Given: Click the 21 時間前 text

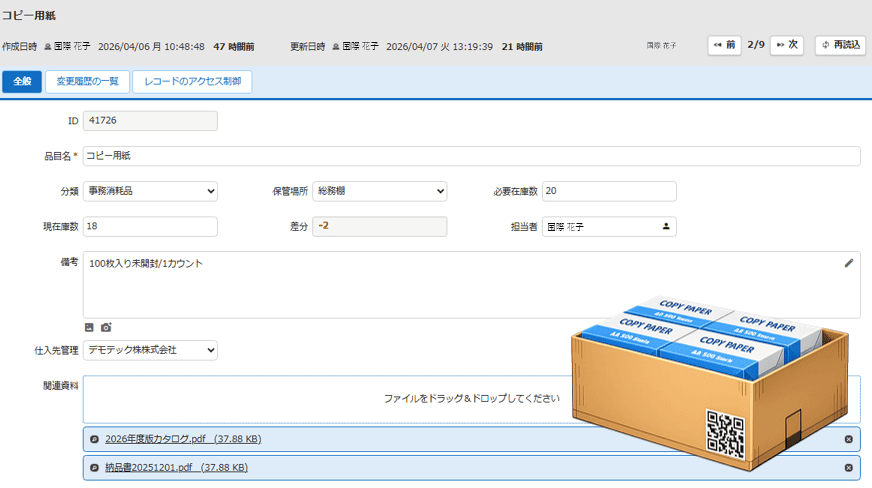Looking at the screenshot, I should point(522,47).
